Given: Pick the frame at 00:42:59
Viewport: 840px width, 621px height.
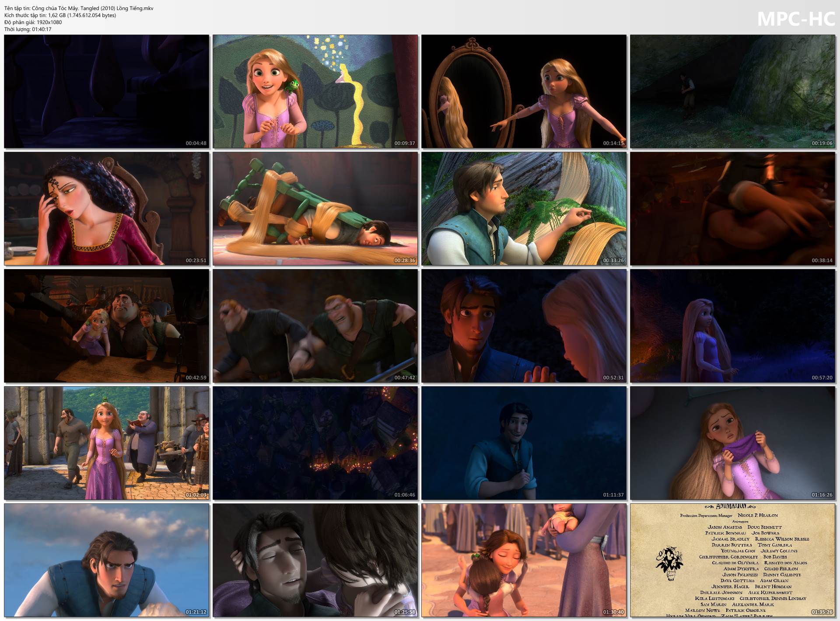Looking at the screenshot, I should (x=107, y=326).
